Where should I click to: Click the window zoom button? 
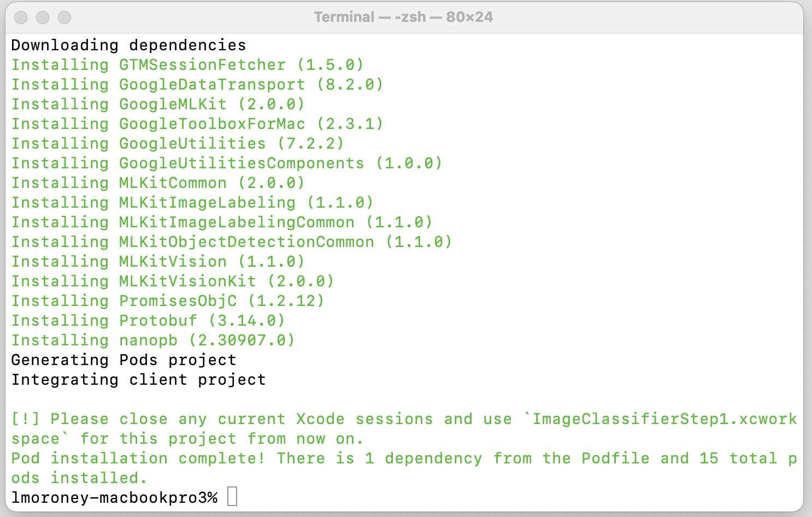pos(64,17)
